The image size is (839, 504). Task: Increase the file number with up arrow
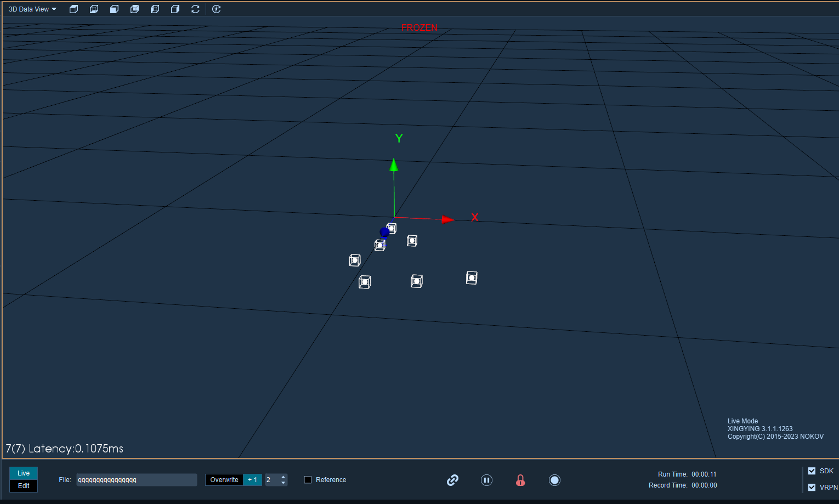[x=283, y=477]
